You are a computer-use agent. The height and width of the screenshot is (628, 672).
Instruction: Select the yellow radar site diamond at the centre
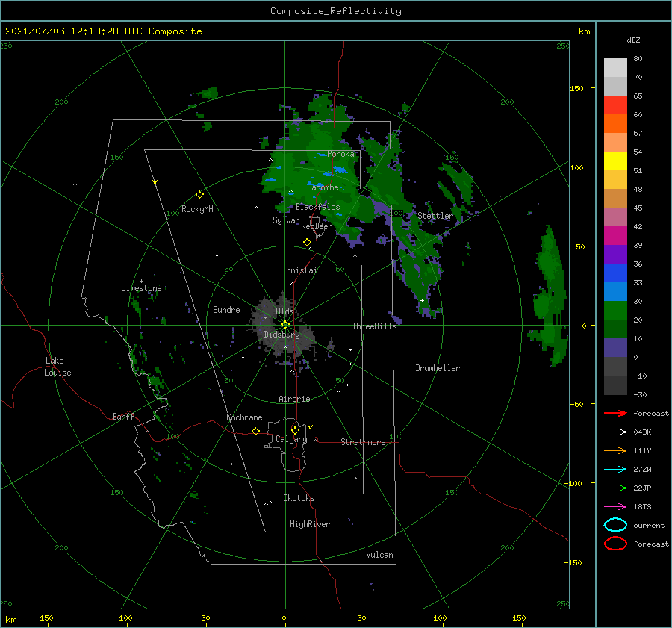coord(285,325)
